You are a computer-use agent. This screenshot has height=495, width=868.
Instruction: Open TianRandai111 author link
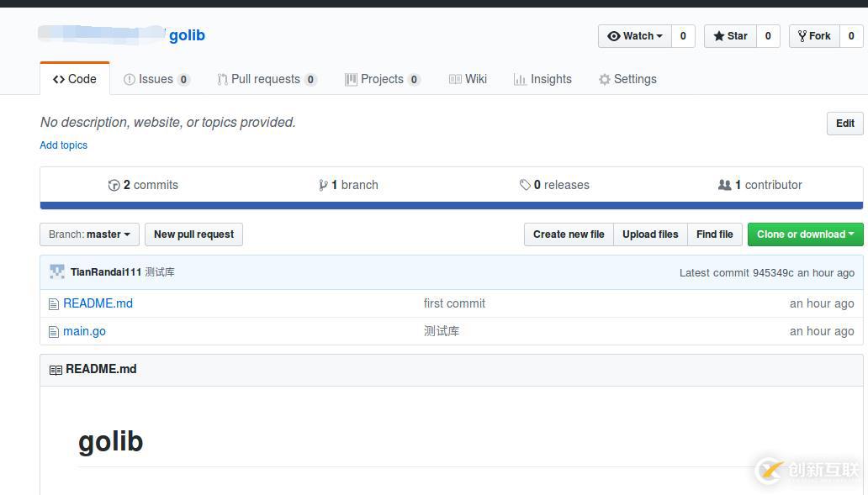pyautogui.click(x=106, y=272)
